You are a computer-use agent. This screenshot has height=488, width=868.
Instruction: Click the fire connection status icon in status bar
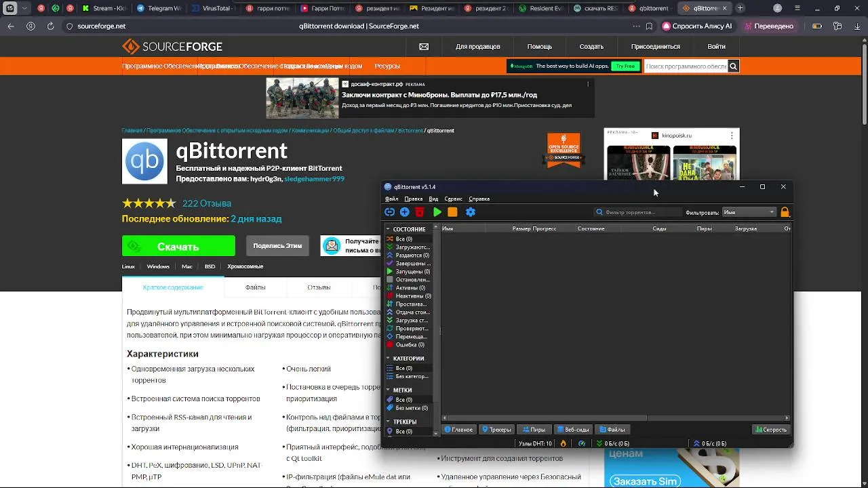click(563, 443)
